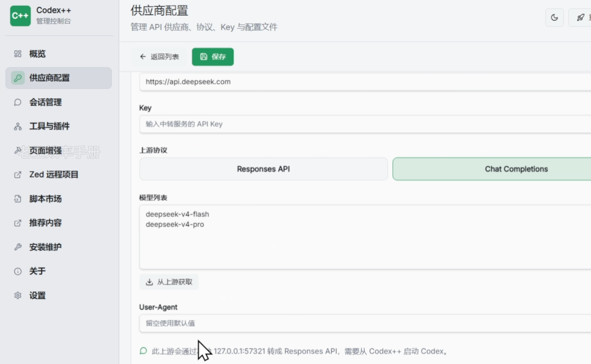This screenshot has width=591, height=364.
Task: Click 返回列表 back button
Action: pyautogui.click(x=159, y=57)
